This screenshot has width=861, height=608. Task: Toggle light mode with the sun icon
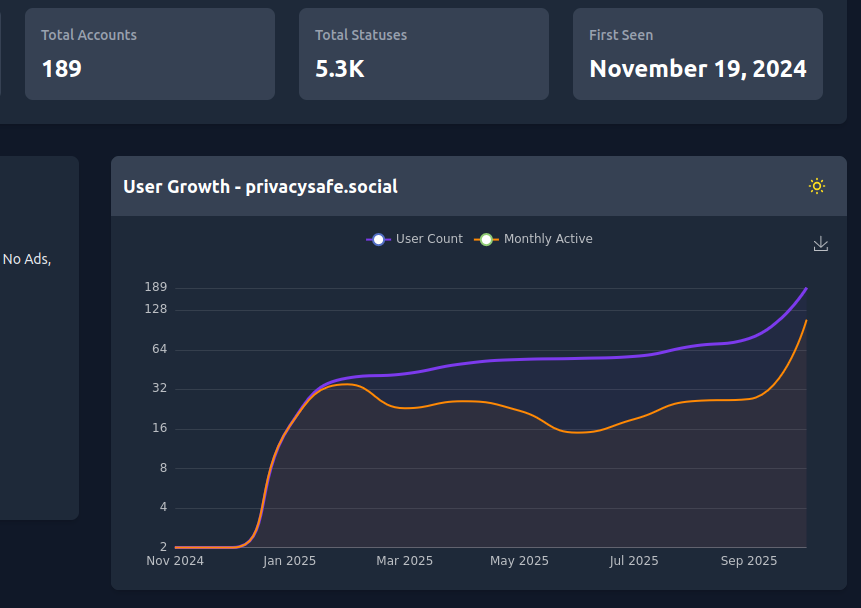coord(817,186)
